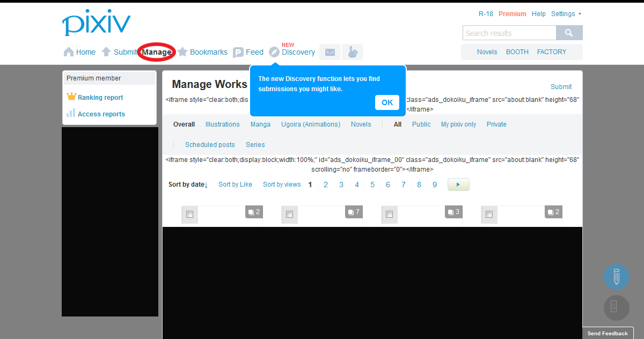Switch to the Manga tab
This screenshot has height=339, width=644.
260,124
